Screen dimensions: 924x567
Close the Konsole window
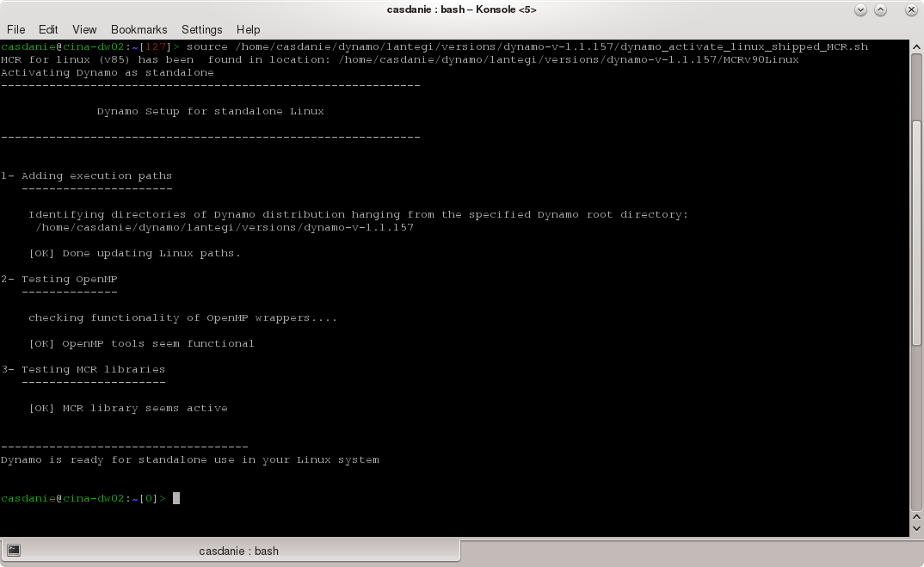click(x=911, y=10)
